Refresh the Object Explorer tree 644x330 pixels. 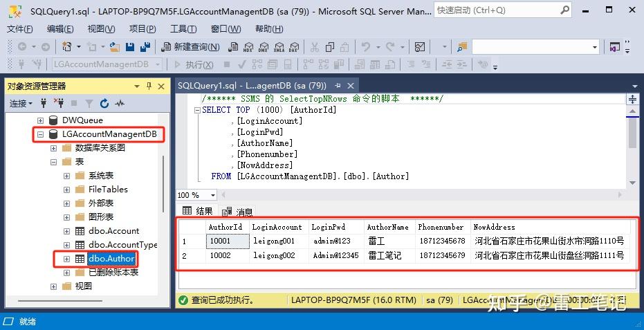click(104, 103)
